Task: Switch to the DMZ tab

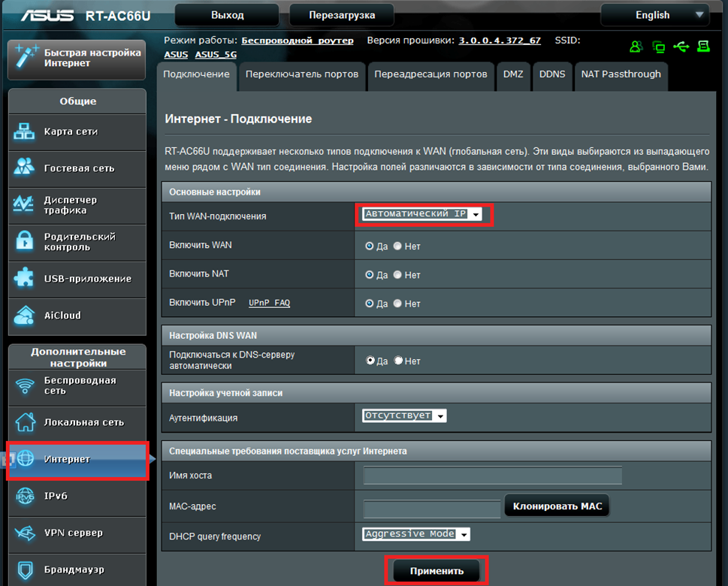Action: (513, 75)
